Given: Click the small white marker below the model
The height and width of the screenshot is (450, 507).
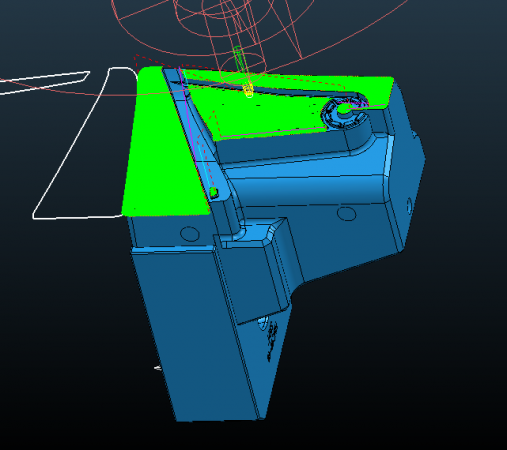Looking at the screenshot, I should pyautogui.click(x=158, y=368).
